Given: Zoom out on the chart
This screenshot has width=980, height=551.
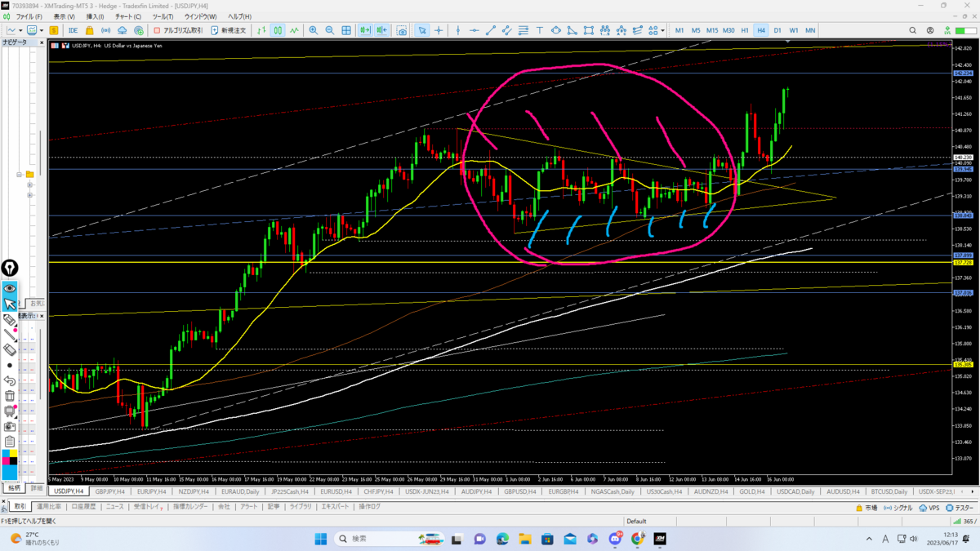Looking at the screenshot, I should (329, 30).
